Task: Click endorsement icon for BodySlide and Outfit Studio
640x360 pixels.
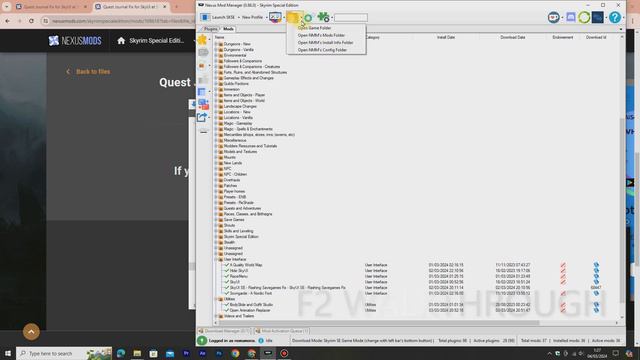Action: 563,305
